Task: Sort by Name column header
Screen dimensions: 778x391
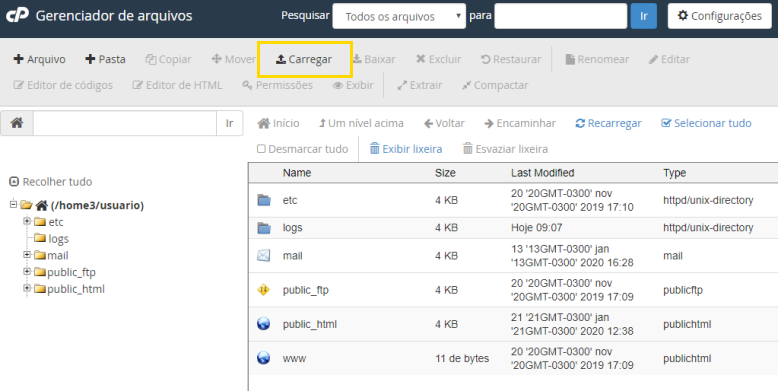Action: coord(297,173)
